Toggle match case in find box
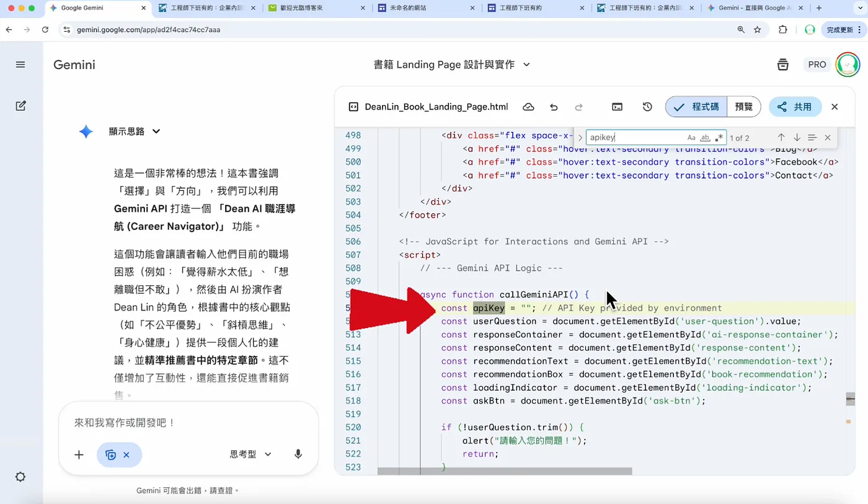The image size is (868, 504). coord(691,138)
